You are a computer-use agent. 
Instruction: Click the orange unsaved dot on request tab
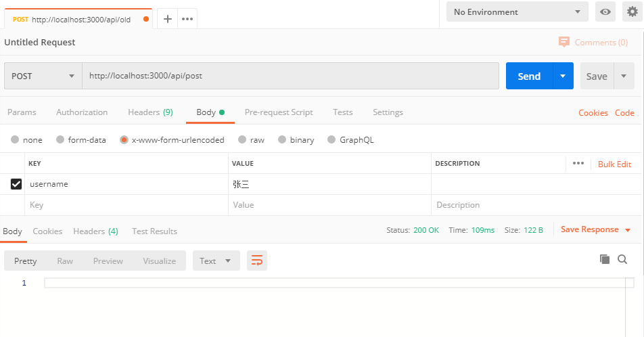click(x=146, y=20)
